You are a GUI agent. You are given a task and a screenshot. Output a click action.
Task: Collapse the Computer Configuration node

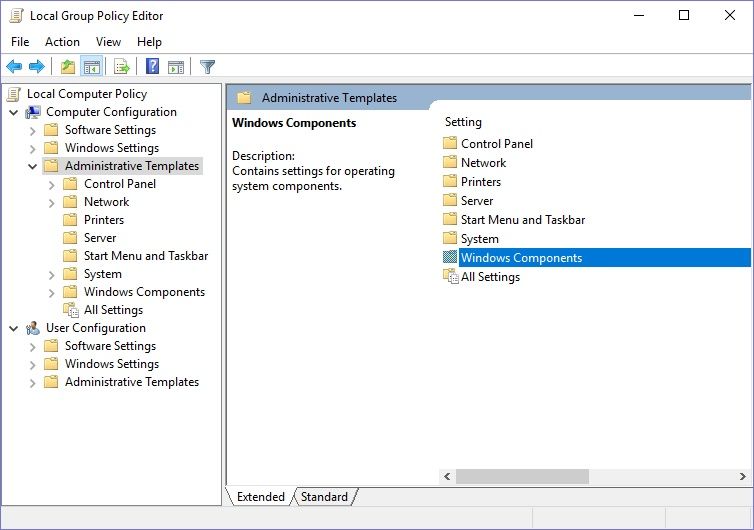tap(14, 113)
